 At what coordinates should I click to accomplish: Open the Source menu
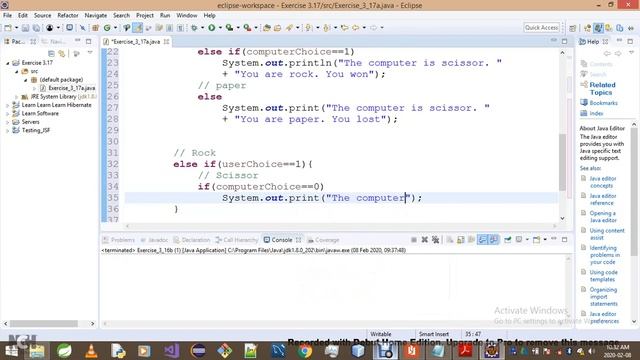coord(42,15)
